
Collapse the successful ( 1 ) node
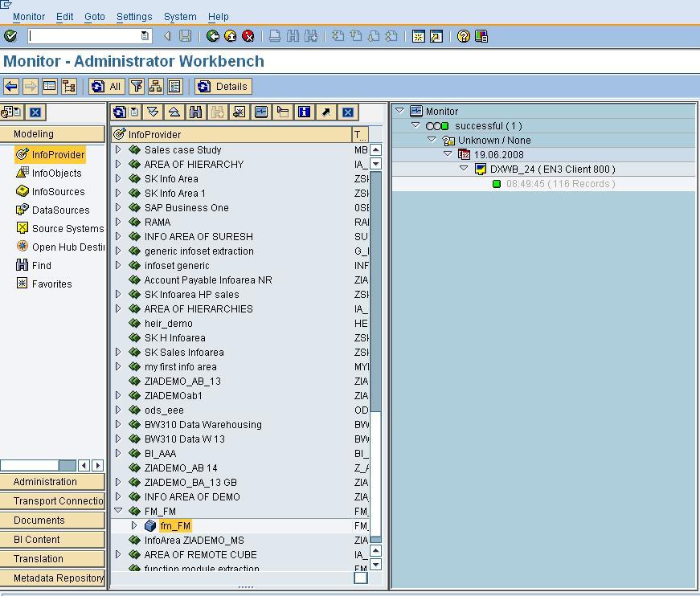coord(415,125)
